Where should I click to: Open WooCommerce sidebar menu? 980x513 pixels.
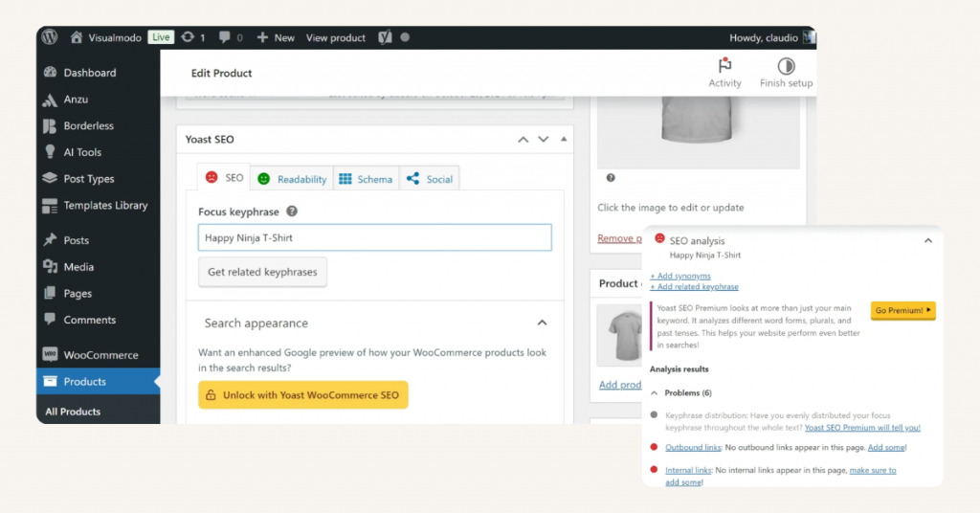[x=99, y=355]
